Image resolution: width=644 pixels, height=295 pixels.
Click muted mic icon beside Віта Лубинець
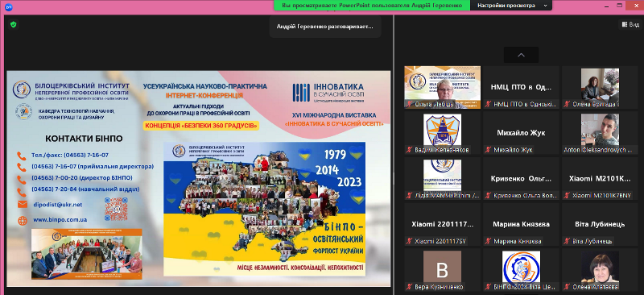[x=568, y=242]
